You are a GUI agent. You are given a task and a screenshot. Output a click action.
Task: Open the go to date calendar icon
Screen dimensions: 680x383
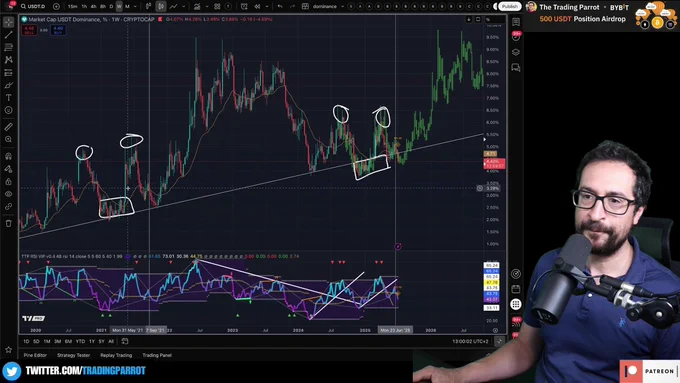[x=125, y=341]
